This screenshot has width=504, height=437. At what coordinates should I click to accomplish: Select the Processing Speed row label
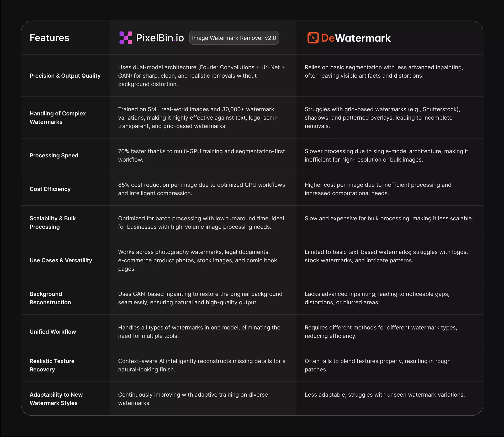click(x=54, y=155)
